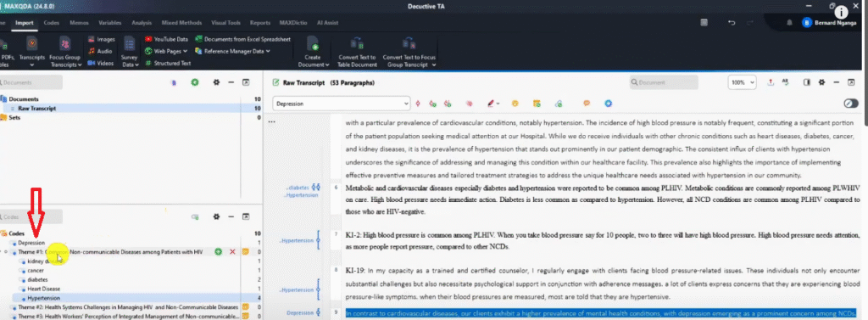The image size is (868, 320).
Task: Select the Hypertension code
Action: pos(43,298)
